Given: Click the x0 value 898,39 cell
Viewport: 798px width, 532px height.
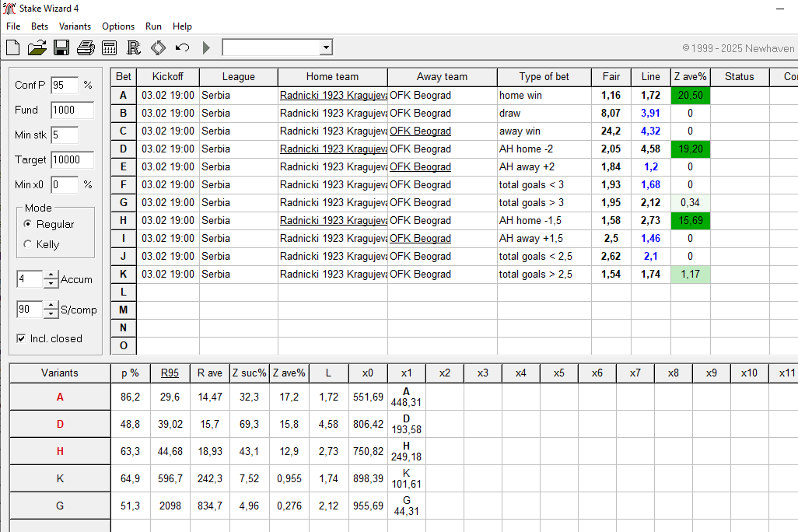Looking at the screenshot, I should [x=368, y=478].
